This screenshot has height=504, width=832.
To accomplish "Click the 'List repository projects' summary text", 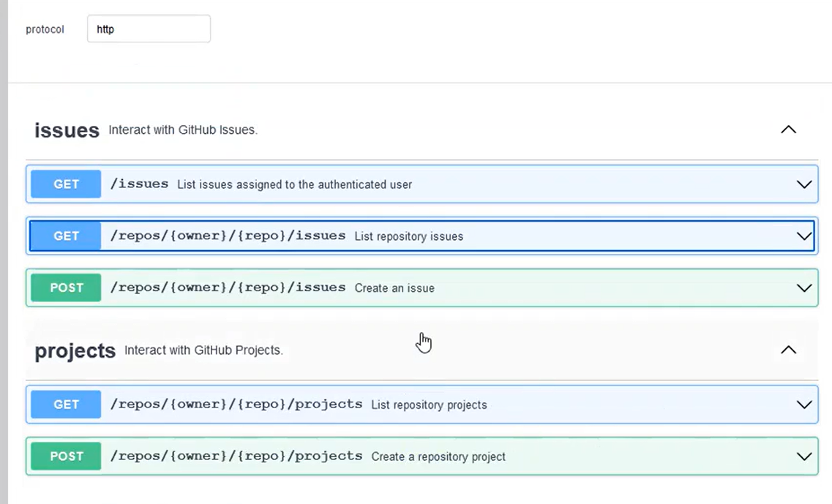I will point(429,405).
